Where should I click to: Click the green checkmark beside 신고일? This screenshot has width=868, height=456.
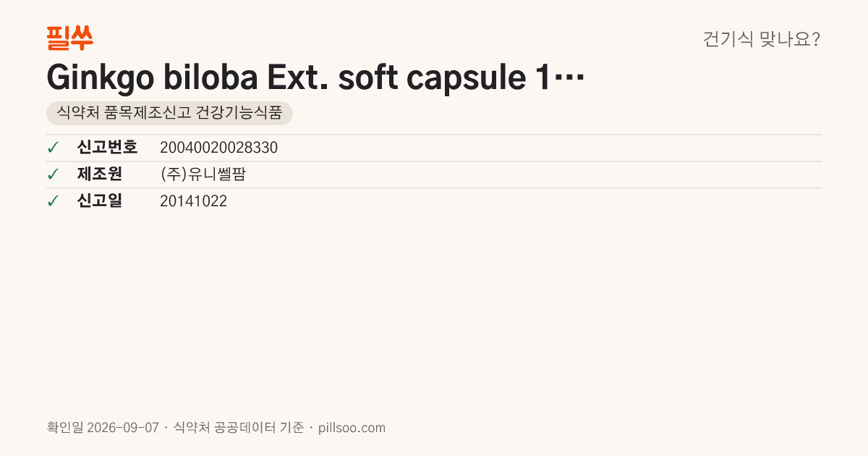[53, 201]
